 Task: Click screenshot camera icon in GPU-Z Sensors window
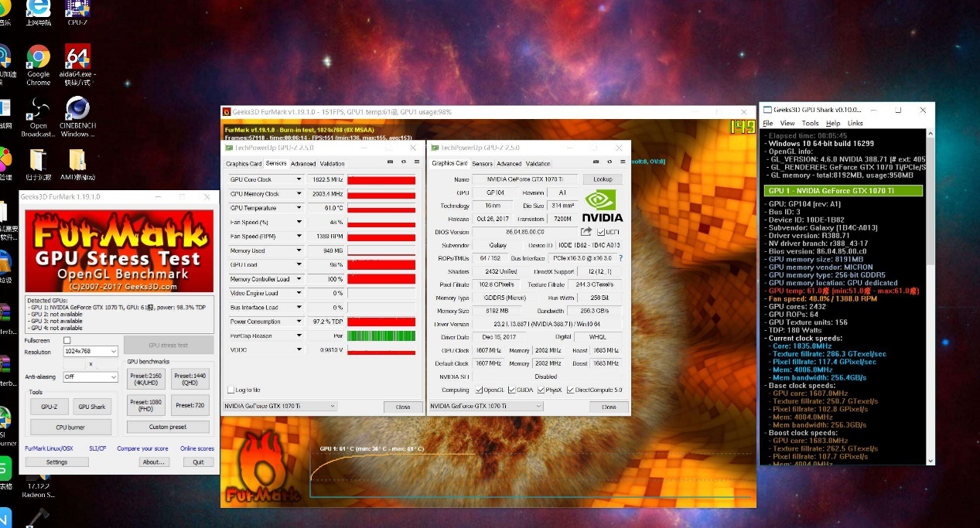point(391,162)
